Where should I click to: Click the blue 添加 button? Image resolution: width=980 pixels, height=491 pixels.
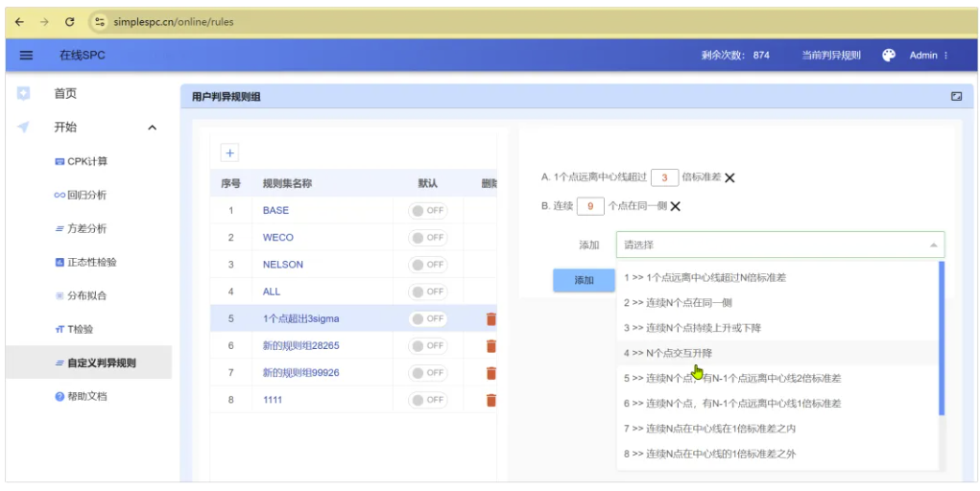pyautogui.click(x=584, y=280)
